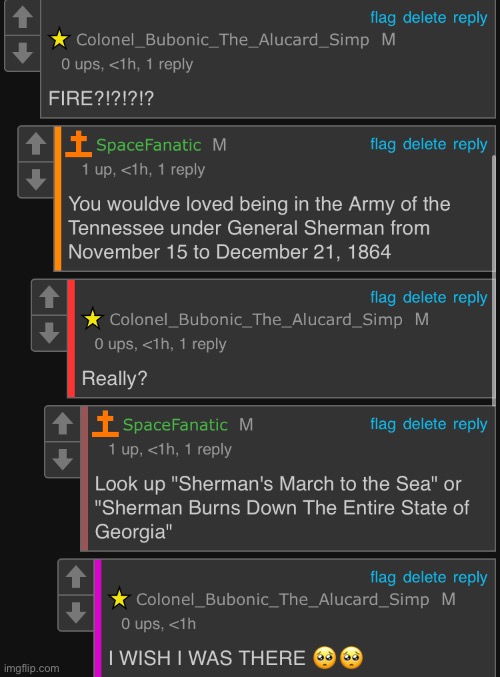Screen dimensions: 500x677
Task: Delete the "I WISH I WAS THERE" comment
Action: tap(424, 577)
